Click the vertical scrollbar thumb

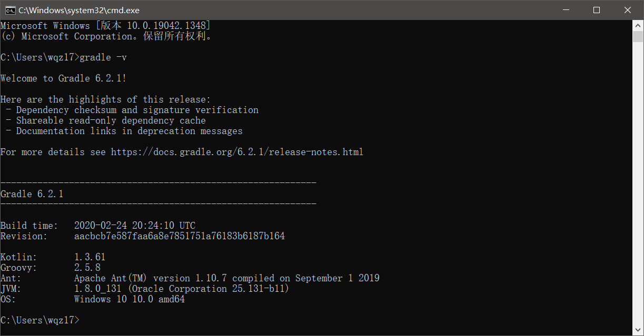(x=638, y=36)
